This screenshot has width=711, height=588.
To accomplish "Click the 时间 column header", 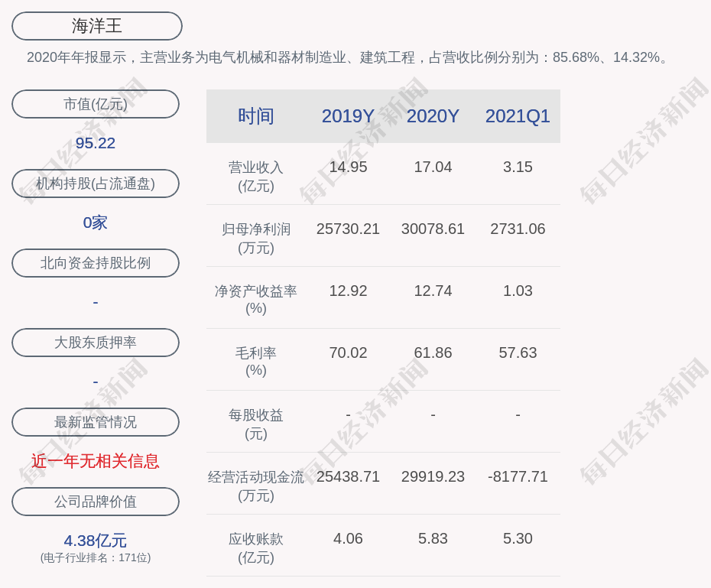I will [256, 116].
